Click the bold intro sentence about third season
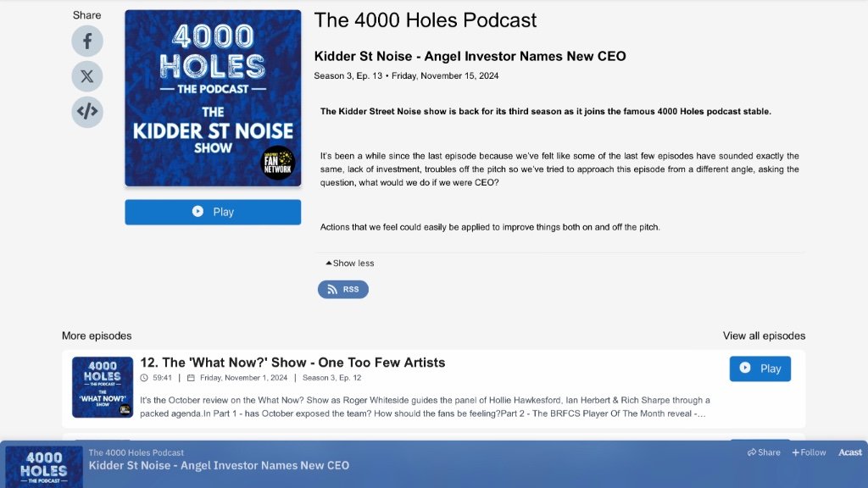This screenshot has width=868, height=488. click(545, 111)
